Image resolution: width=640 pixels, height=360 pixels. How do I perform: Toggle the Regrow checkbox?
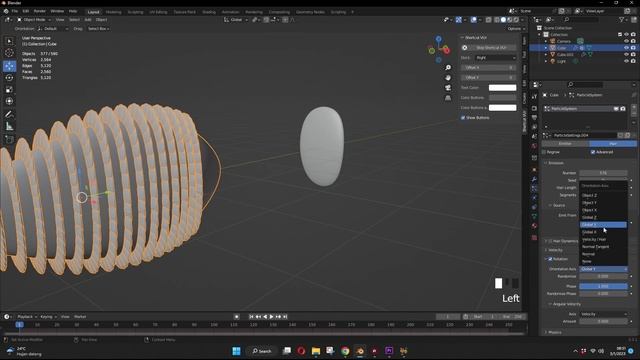point(544,152)
